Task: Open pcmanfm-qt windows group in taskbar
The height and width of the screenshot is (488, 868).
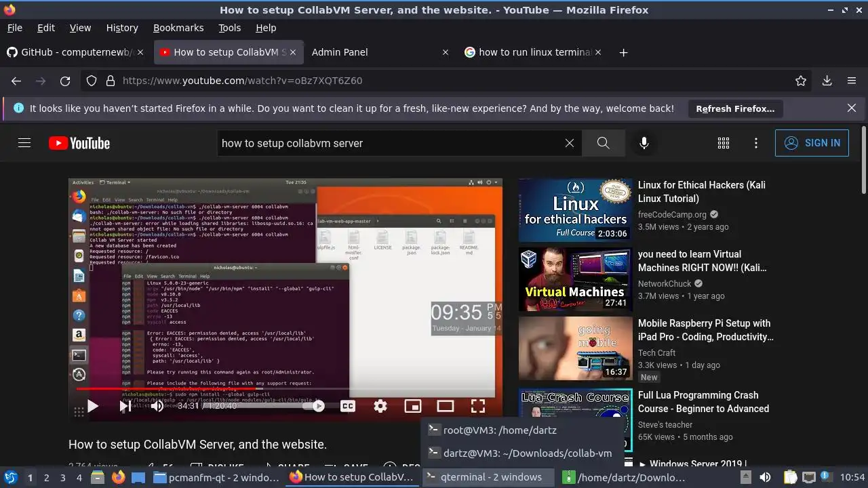Action: 217,477
